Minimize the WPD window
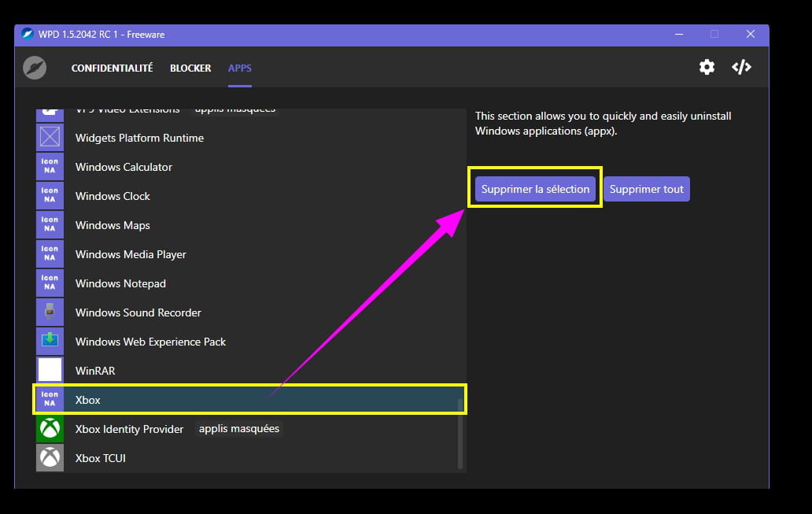Viewport: 812px width, 514px height. [679, 34]
